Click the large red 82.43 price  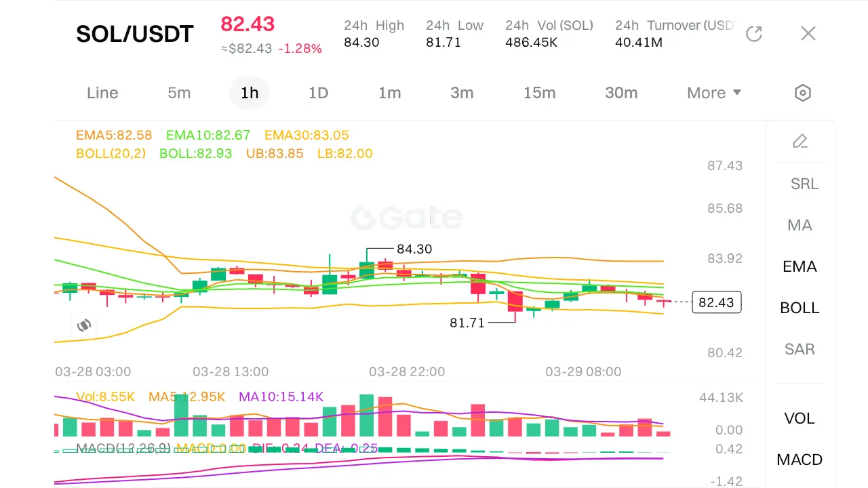248,24
